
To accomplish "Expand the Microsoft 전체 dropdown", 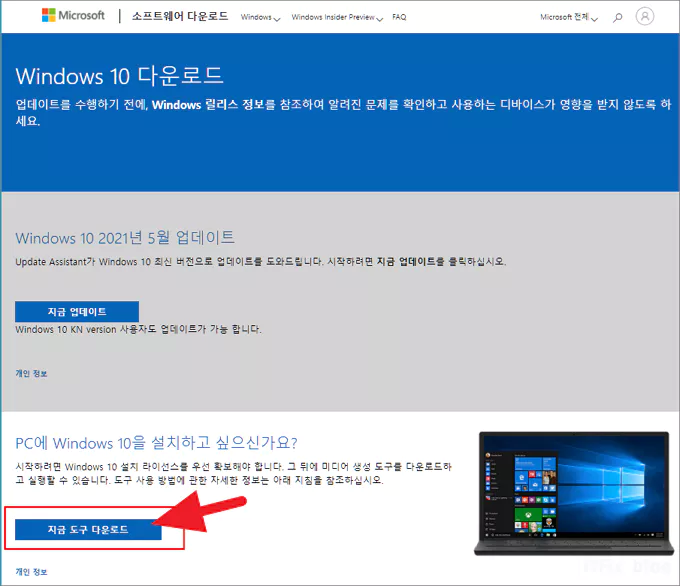I will 569,17.
